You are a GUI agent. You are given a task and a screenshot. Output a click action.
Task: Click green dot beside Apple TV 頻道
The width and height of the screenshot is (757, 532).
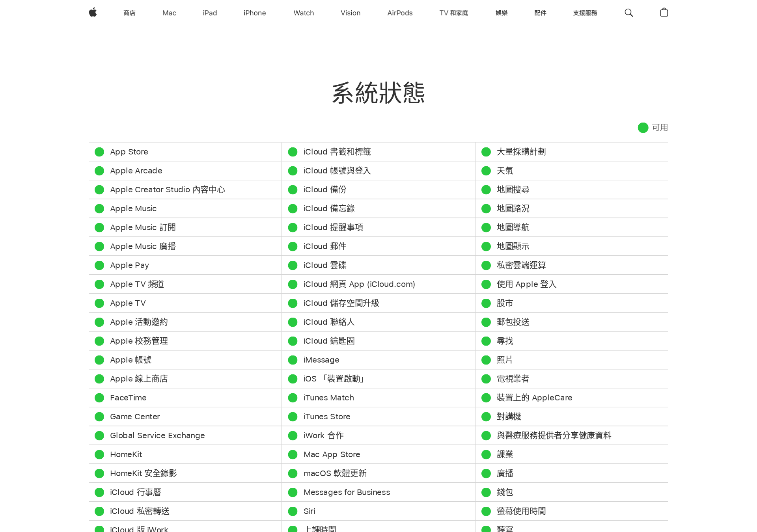tap(99, 284)
